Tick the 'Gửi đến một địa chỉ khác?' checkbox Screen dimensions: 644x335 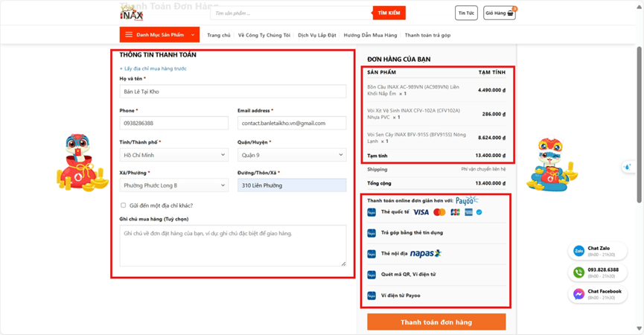pos(124,205)
